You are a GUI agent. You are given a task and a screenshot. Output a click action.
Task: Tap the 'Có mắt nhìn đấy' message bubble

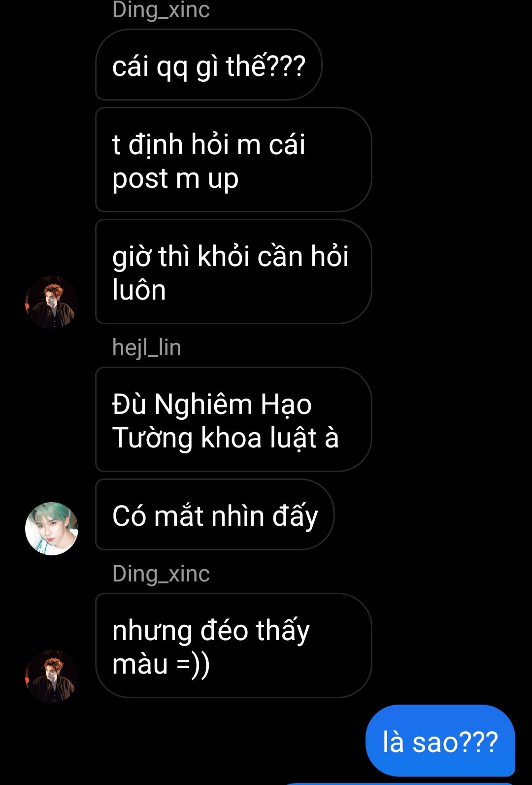coord(215,515)
